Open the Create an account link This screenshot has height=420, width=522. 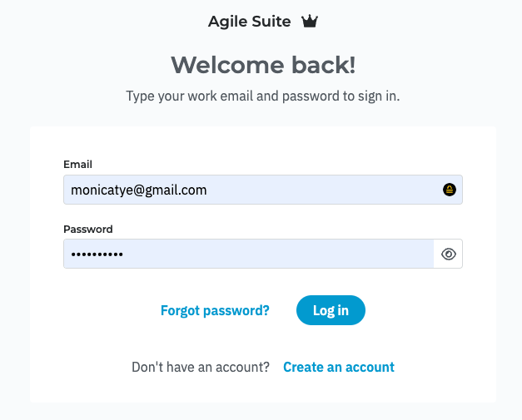click(x=339, y=367)
